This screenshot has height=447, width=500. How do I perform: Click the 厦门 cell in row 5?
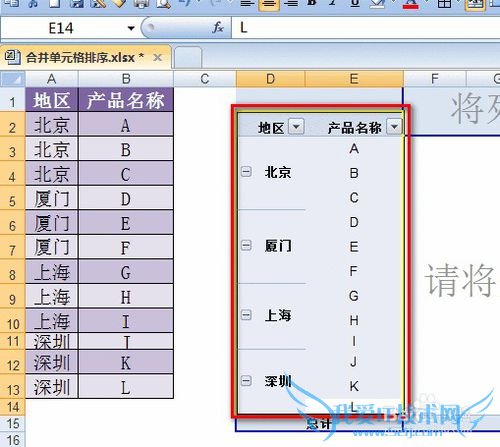52,198
